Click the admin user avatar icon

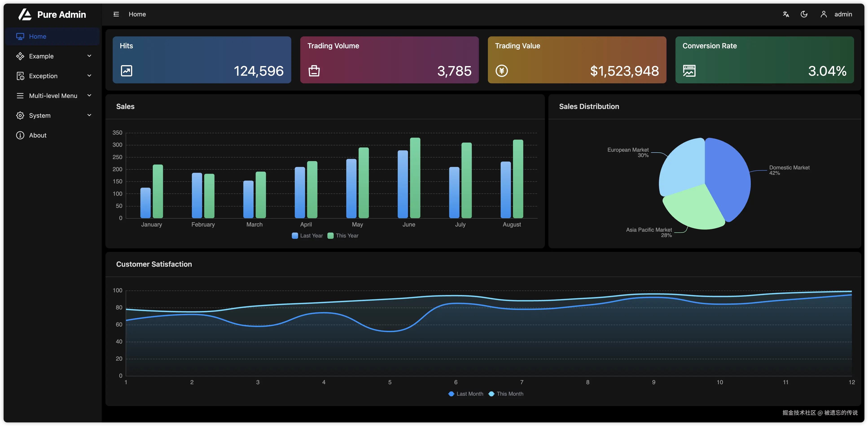pos(824,14)
